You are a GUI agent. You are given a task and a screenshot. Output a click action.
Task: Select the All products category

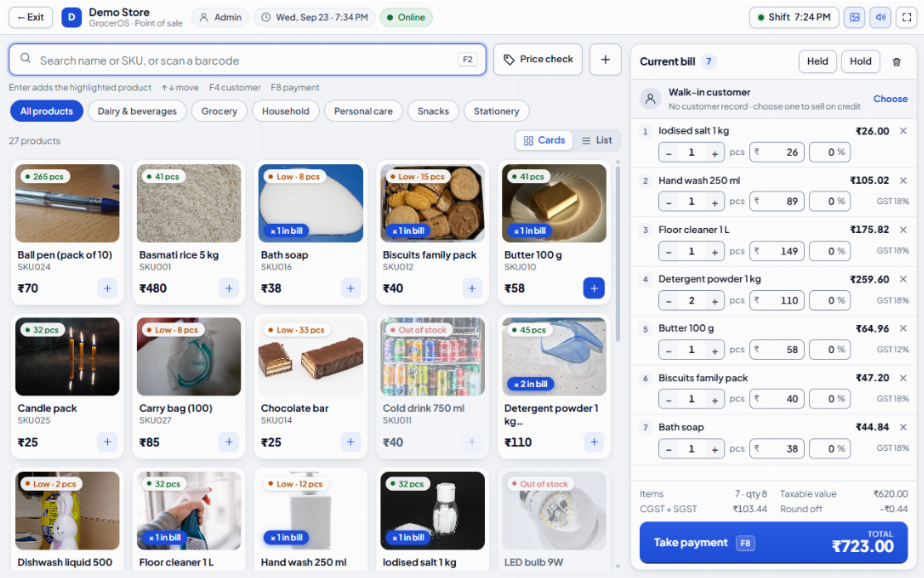point(47,111)
